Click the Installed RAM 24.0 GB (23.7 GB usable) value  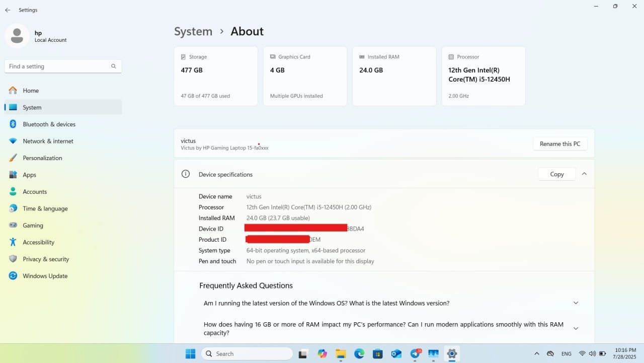click(278, 218)
